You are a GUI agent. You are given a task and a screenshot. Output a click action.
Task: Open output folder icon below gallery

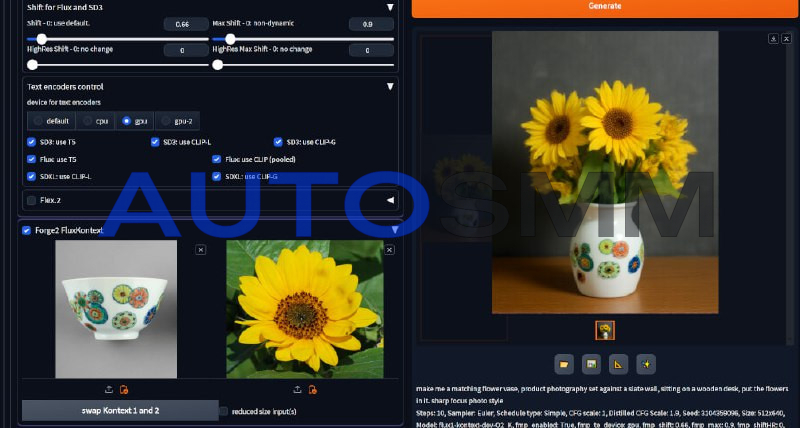pyautogui.click(x=564, y=363)
